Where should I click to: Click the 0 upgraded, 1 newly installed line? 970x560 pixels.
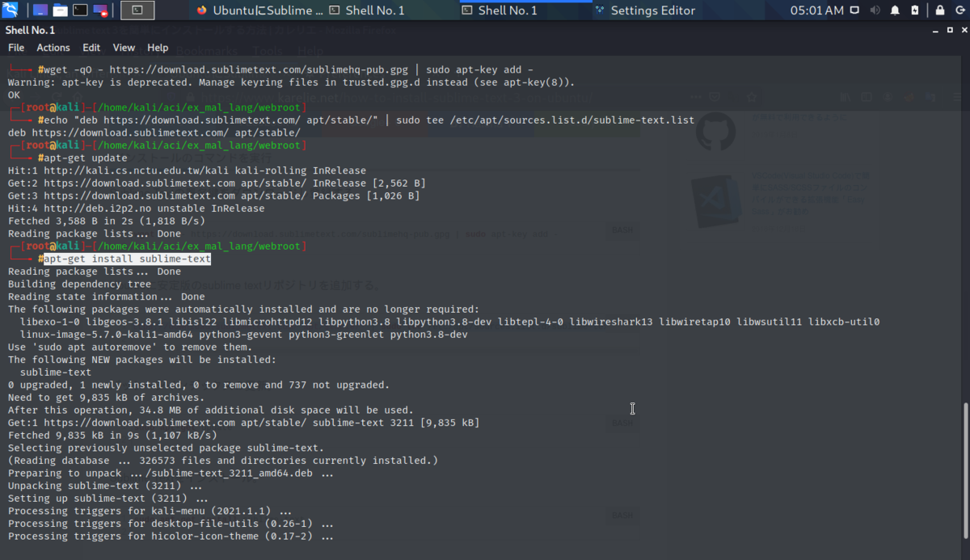point(198,385)
